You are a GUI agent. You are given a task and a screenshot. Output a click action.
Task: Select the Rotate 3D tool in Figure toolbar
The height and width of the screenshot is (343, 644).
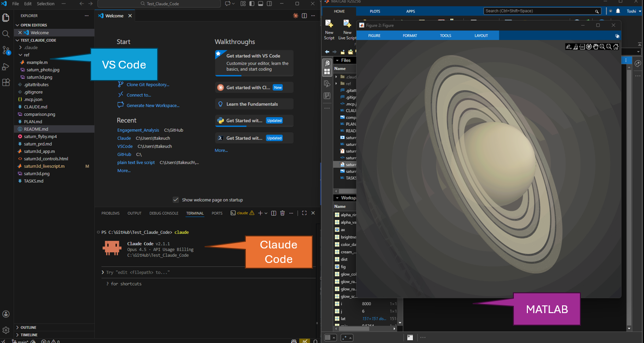tap(589, 46)
